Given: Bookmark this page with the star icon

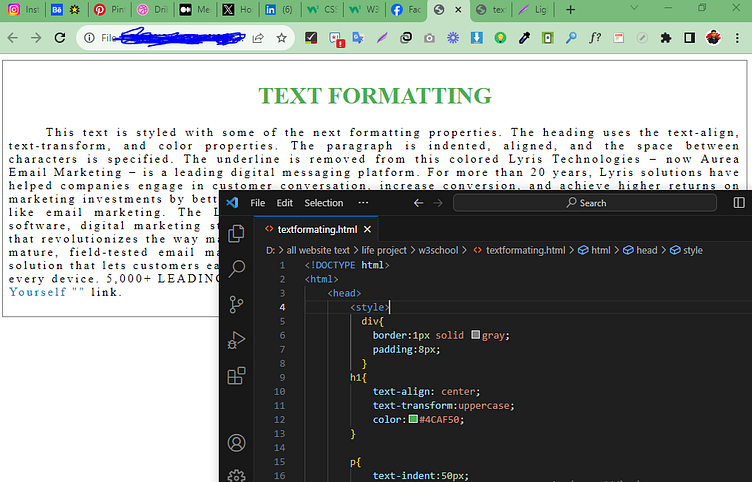Looking at the screenshot, I should [282, 38].
